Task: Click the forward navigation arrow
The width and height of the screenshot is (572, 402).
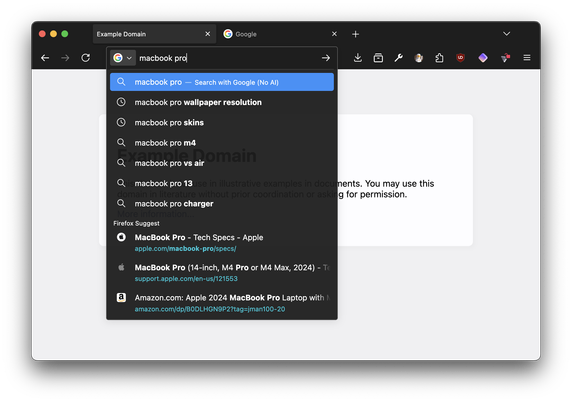Action: [65, 58]
